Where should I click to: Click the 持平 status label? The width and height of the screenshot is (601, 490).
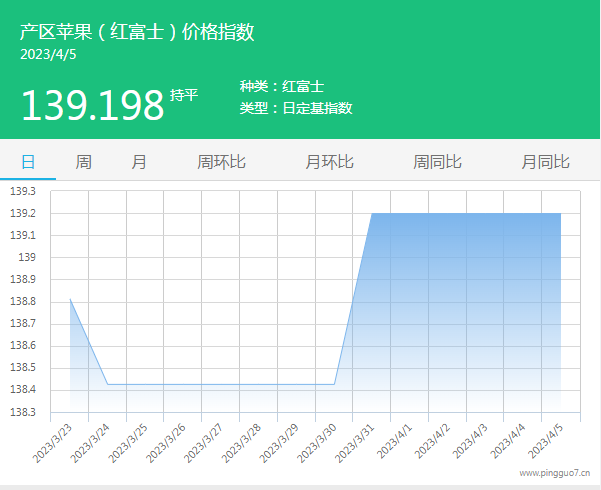pos(184,95)
